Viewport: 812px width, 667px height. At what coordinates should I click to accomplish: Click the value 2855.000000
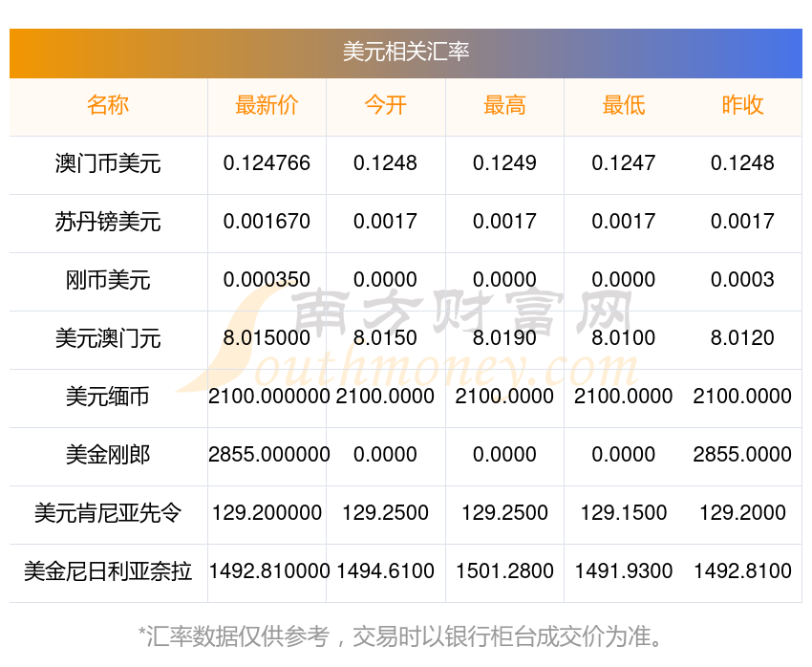(268, 455)
